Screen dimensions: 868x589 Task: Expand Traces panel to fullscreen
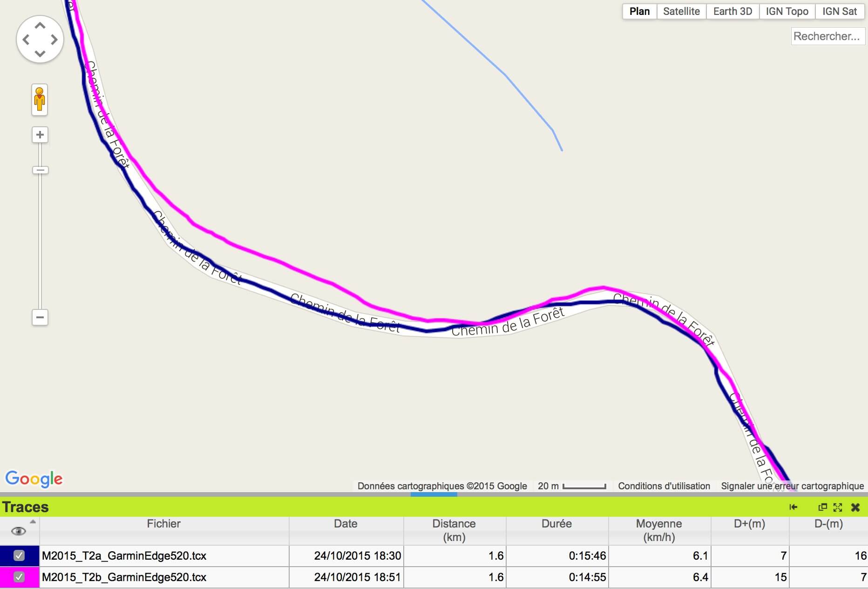(x=838, y=507)
